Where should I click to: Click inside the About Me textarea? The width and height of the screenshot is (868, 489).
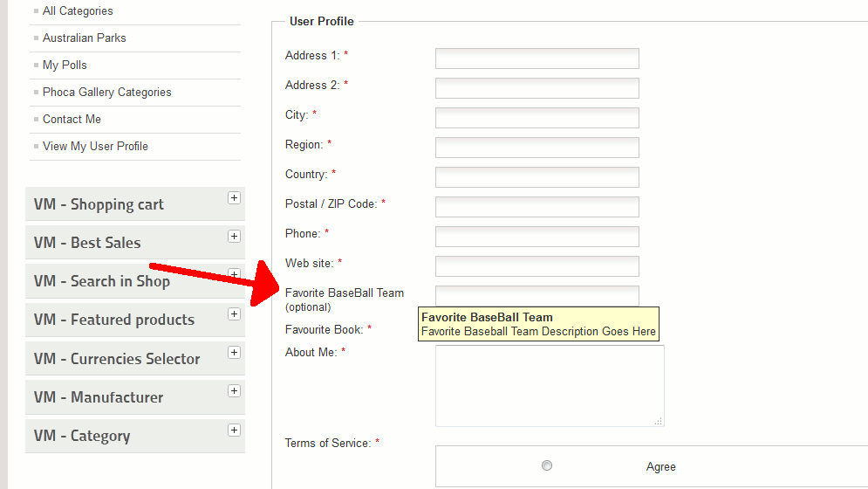550,385
